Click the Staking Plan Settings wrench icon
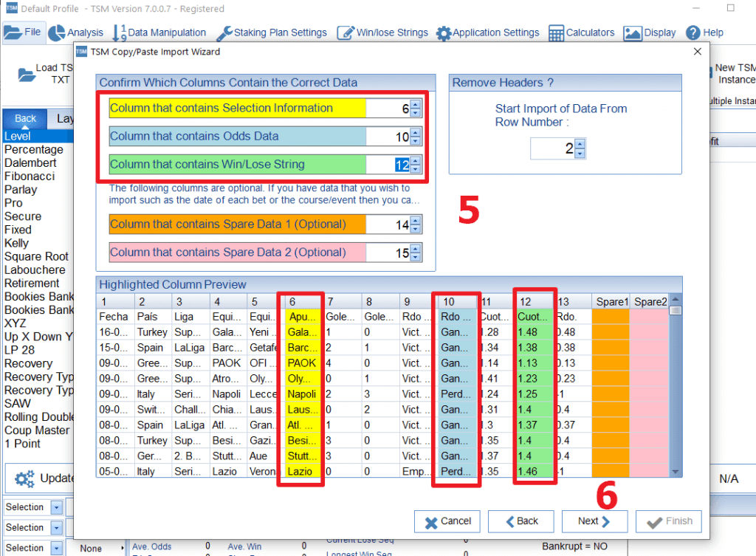This screenshot has height=556, width=756. pos(224,33)
